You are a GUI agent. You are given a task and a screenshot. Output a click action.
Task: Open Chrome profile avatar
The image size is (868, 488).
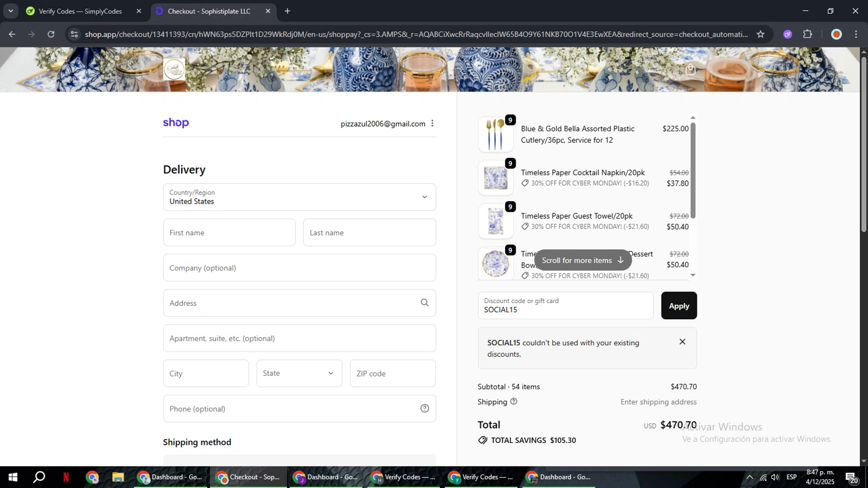tap(836, 34)
